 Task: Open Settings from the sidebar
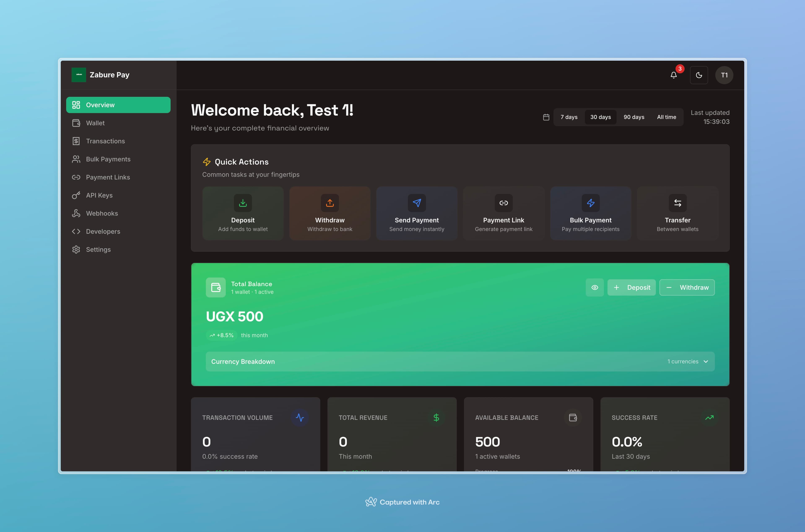point(98,249)
